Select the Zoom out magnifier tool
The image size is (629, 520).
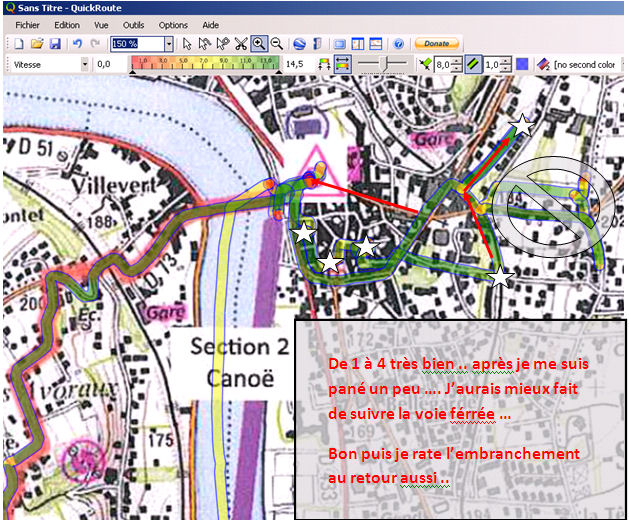[x=276, y=44]
